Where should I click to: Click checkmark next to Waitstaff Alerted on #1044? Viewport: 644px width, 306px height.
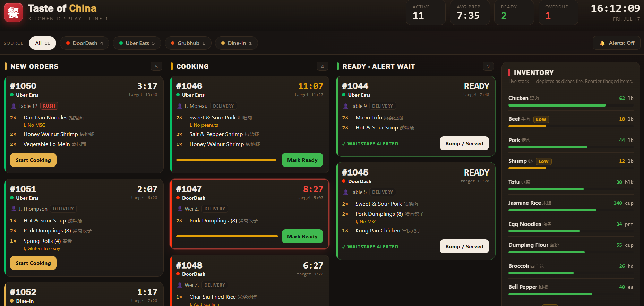point(344,144)
